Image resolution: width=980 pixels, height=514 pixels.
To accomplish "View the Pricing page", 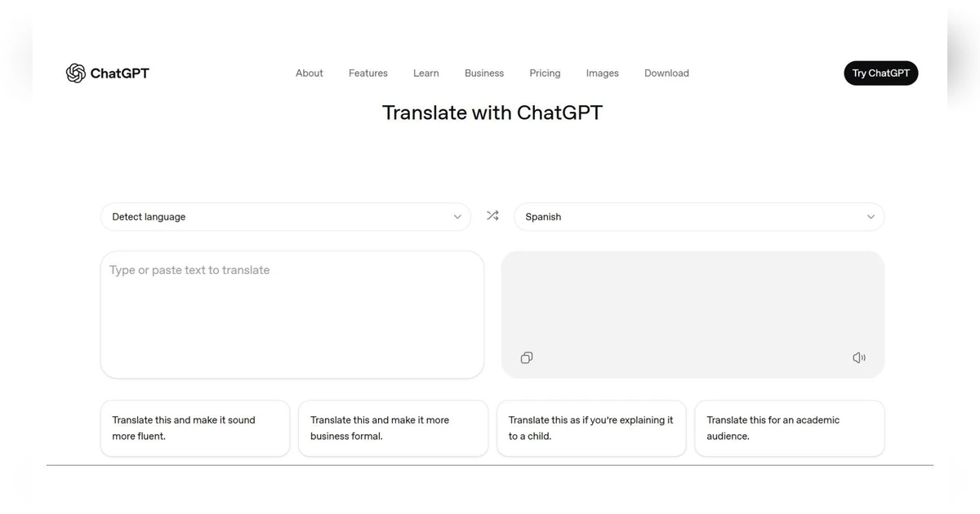I will tap(544, 73).
